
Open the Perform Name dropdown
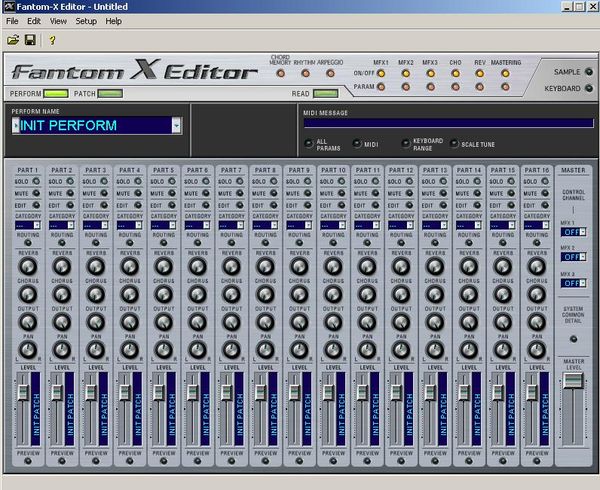[x=176, y=125]
